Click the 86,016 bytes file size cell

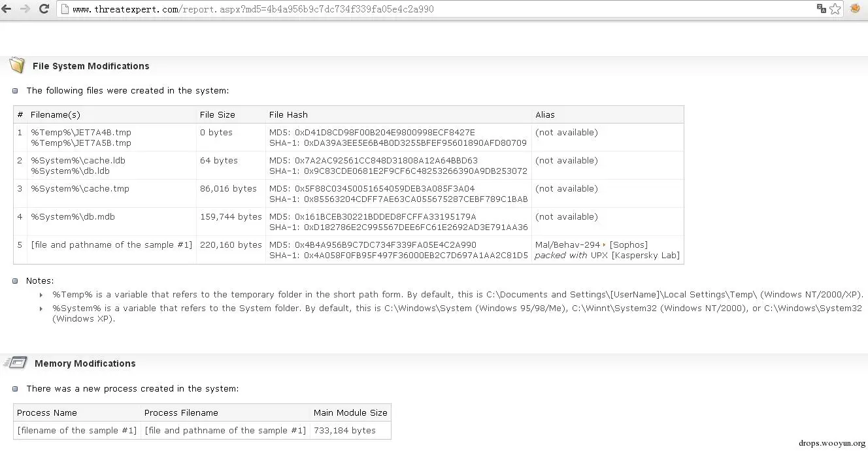(228, 189)
